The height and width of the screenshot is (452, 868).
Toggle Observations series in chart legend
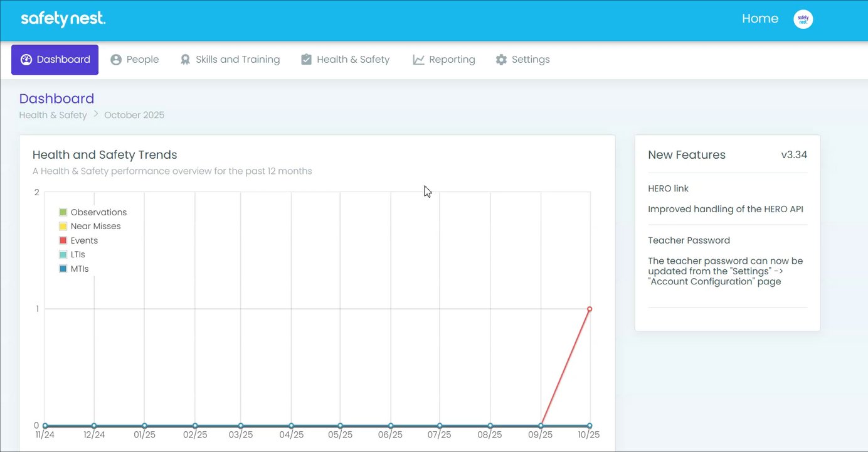tap(93, 212)
